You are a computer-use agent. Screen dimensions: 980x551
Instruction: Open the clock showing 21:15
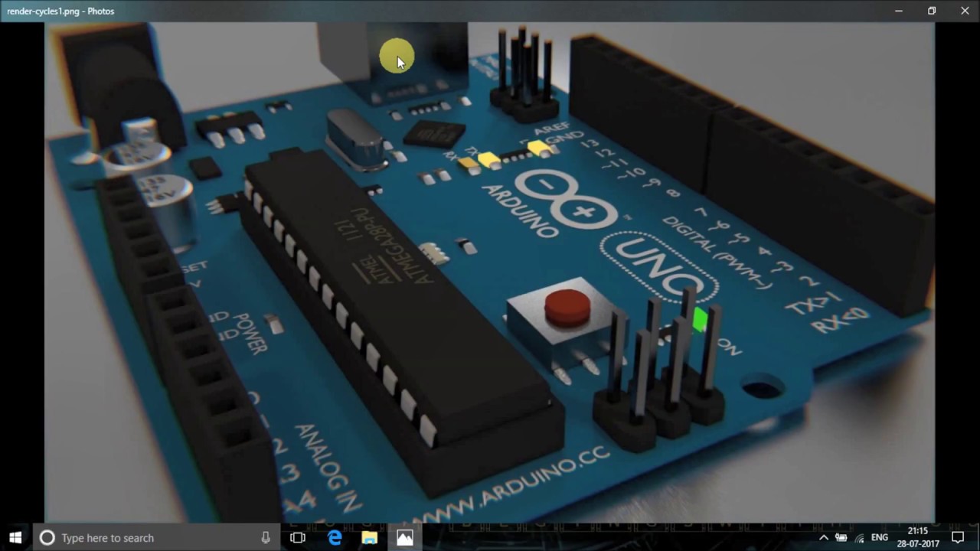point(918,538)
